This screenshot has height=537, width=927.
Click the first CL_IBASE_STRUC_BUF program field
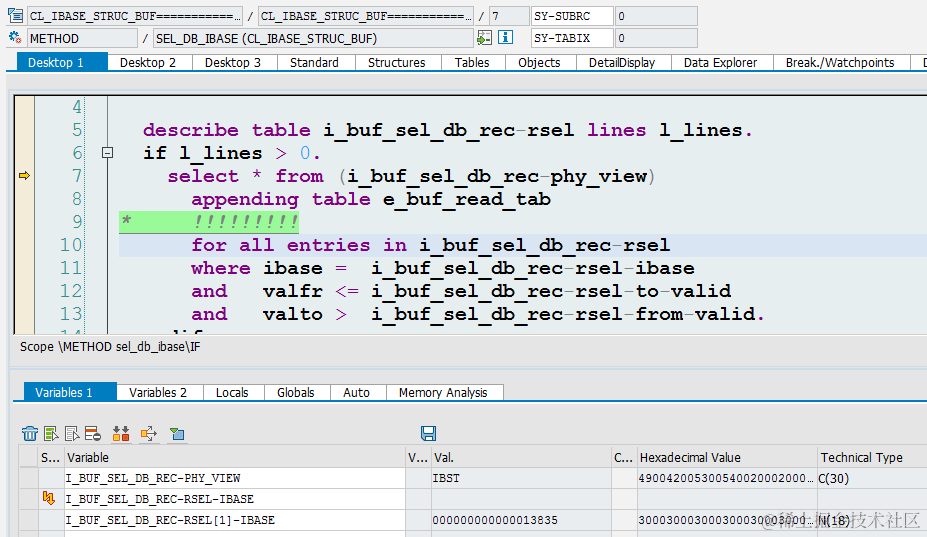[x=135, y=16]
